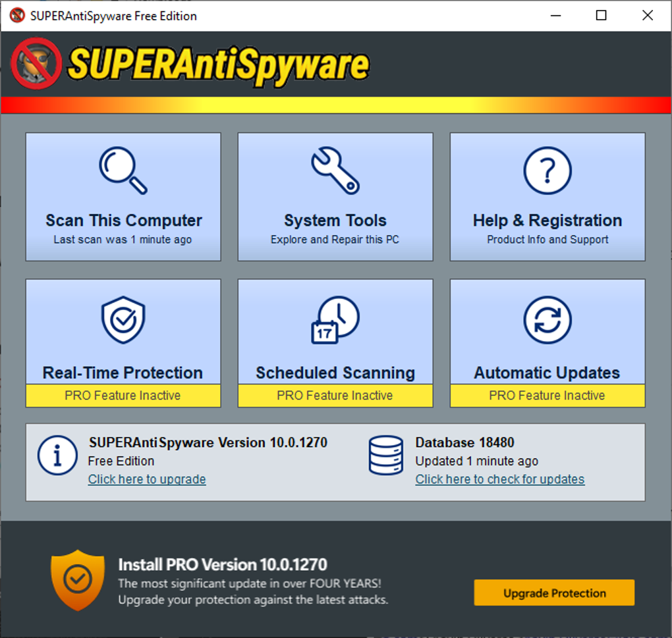
Task: Click the database stack icon
Action: tap(385, 455)
